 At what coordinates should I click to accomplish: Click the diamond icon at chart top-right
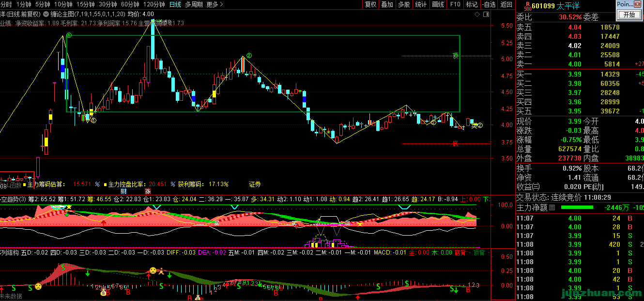coord(477,15)
